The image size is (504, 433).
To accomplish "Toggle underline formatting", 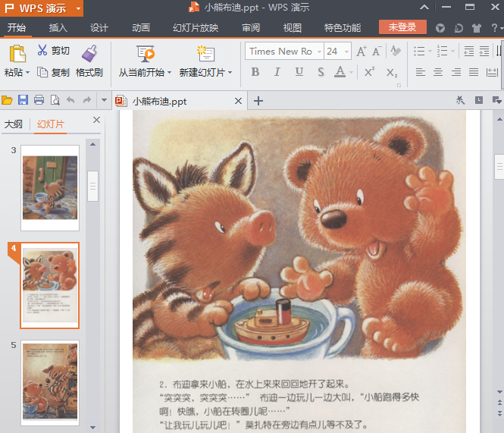I will [x=299, y=72].
